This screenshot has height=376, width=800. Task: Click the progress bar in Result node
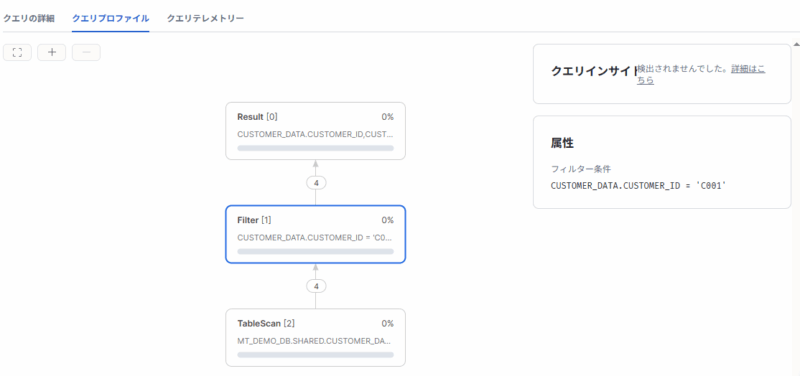pyautogui.click(x=315, y=148)
